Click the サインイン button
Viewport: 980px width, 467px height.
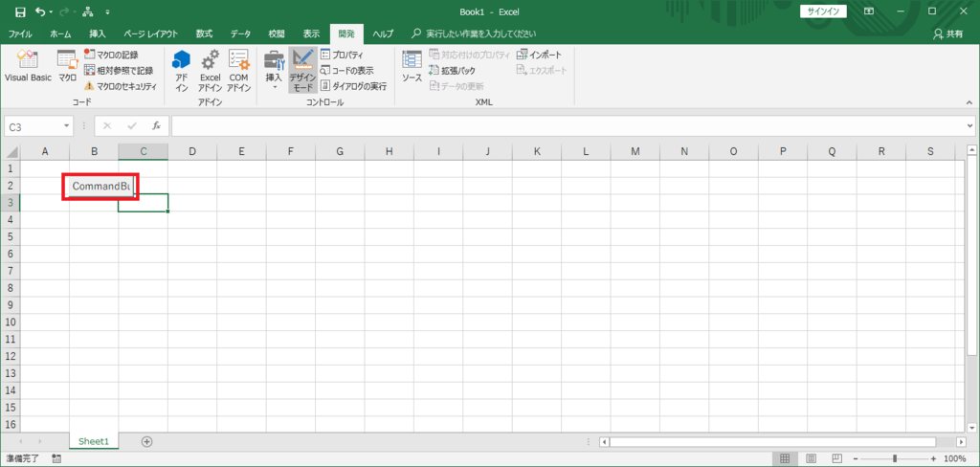[x=823, y=11]
